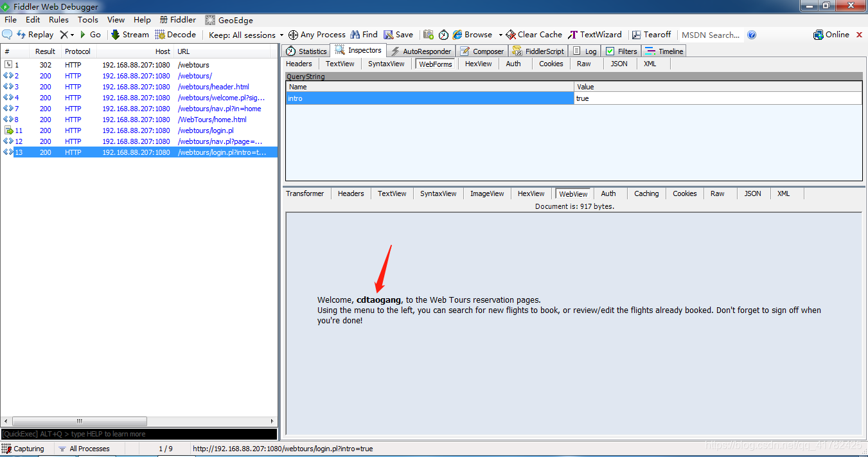Click the 'true' QueryString value cell
Image resolution: width=868 pixels, height=457 pixels.
[x=718, y=98]
